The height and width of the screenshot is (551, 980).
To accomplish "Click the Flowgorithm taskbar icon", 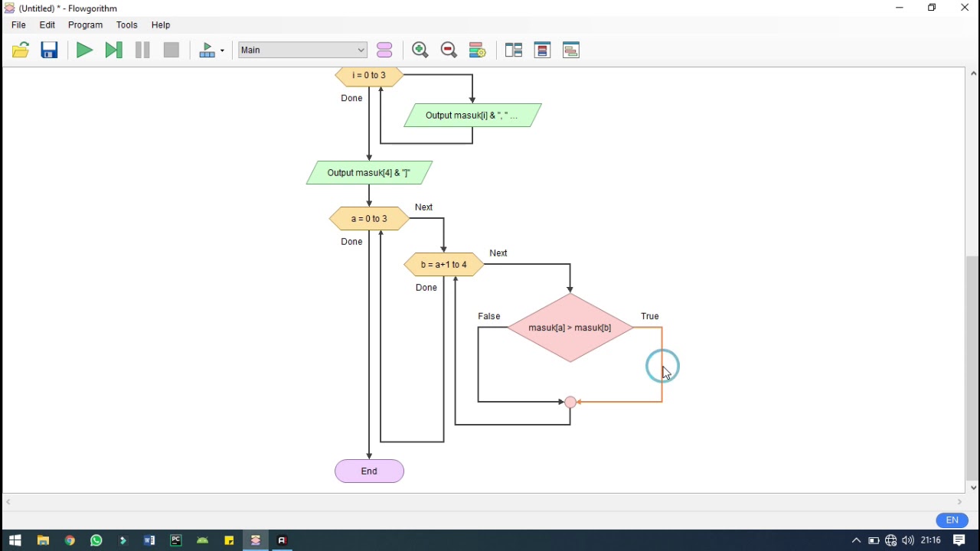I will [x=256, y=540].
